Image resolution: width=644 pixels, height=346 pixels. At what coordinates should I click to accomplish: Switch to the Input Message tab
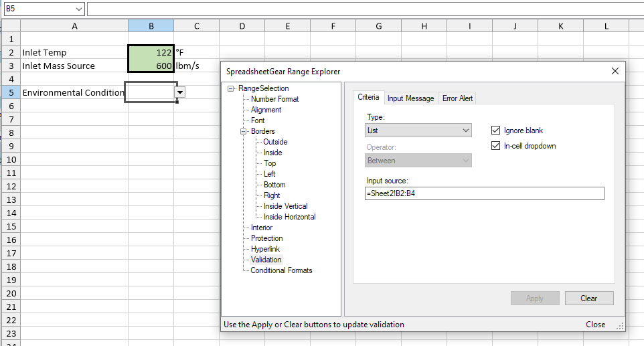411,98
